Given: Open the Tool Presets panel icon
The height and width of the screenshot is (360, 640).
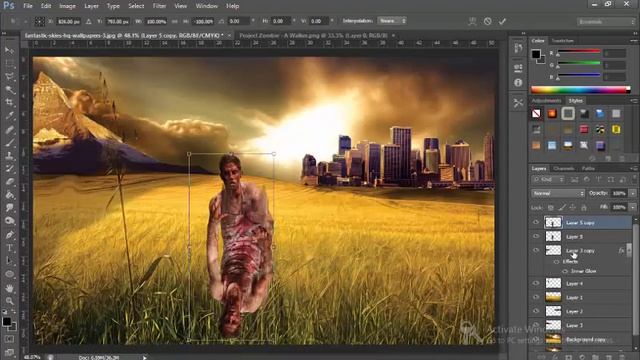Looking at the screenshot, I should coord(518,103).
